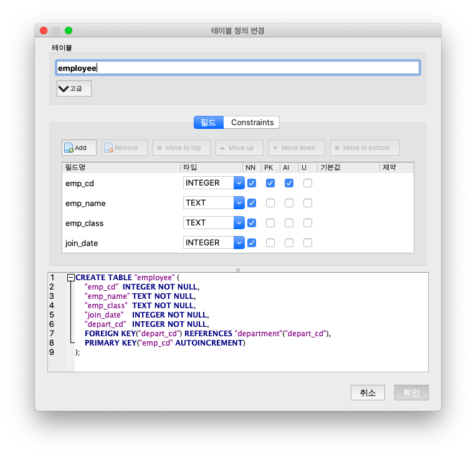This screenshot has width=476, height=457.
Task: Switch to the Constraints tab
Action: pos(252,122)
